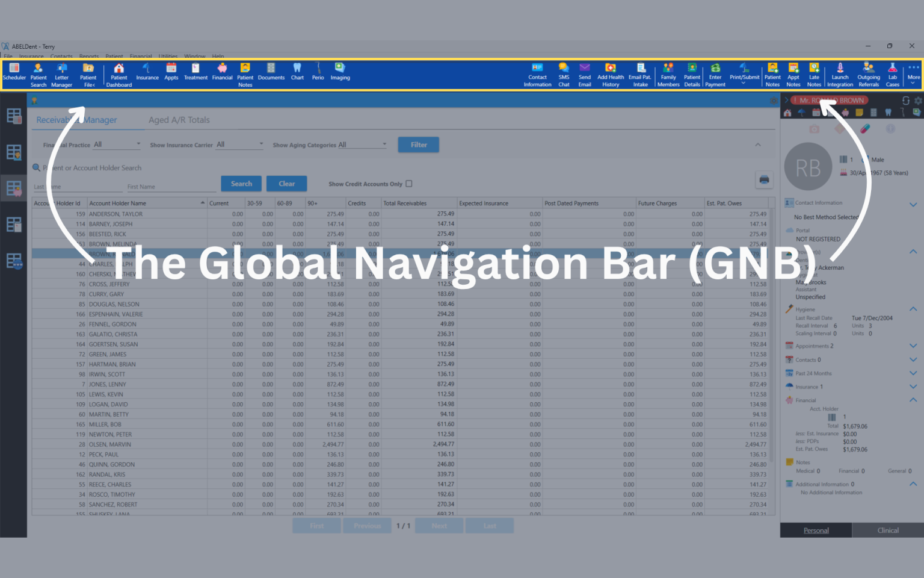Open Enter Payment
924x578 pixels.
point(715,72)
